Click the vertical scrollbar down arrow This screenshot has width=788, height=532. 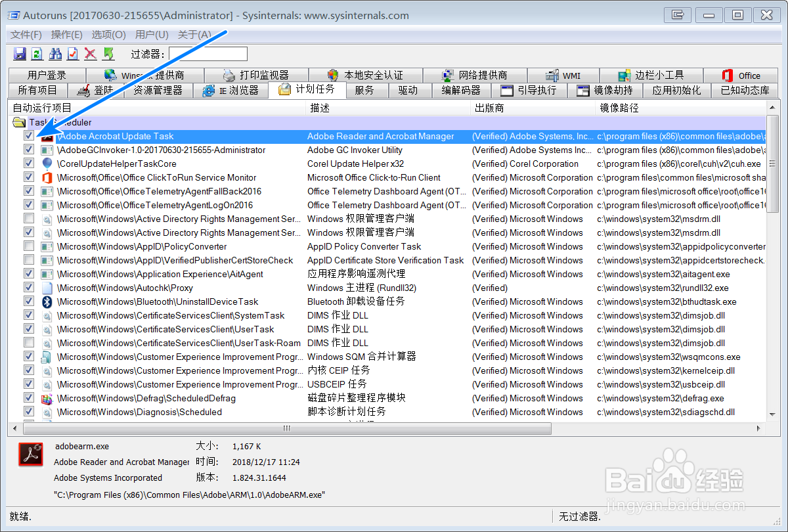(x=772, y=414)
